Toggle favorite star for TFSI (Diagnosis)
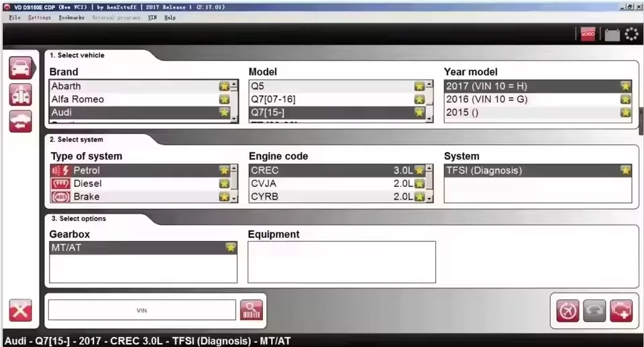This screenshot has height=347, width=644. pyautogui.click(x=625, y=170)
